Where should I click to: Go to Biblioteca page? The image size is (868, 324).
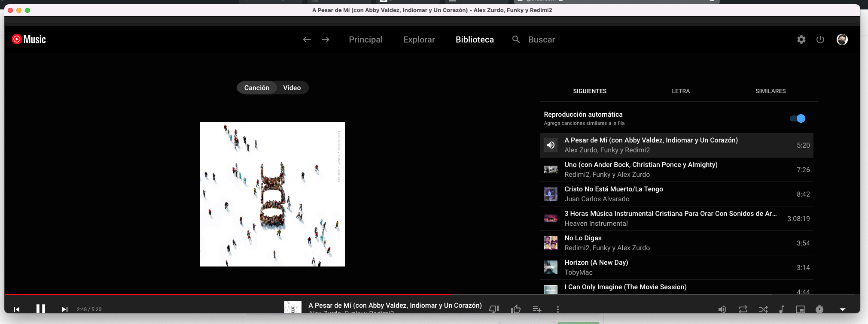[x=475, y=39]
